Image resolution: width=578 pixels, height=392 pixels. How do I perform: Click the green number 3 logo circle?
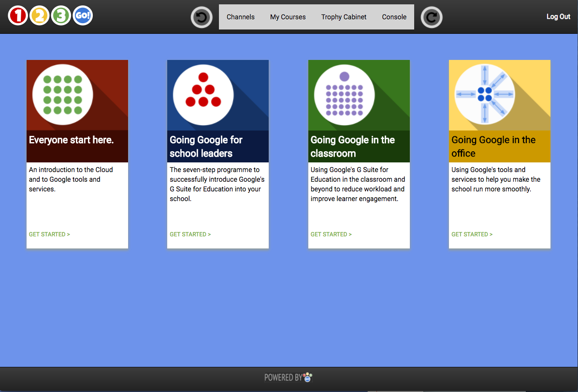coord(61,15)
